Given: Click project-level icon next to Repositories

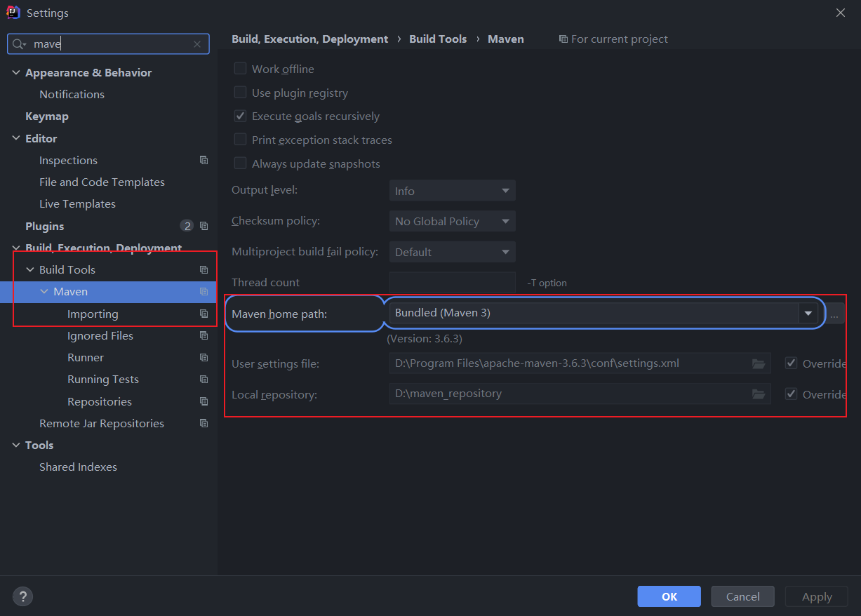Looking at the screenshot, I should pyautogui.click(x=203, y=401).
